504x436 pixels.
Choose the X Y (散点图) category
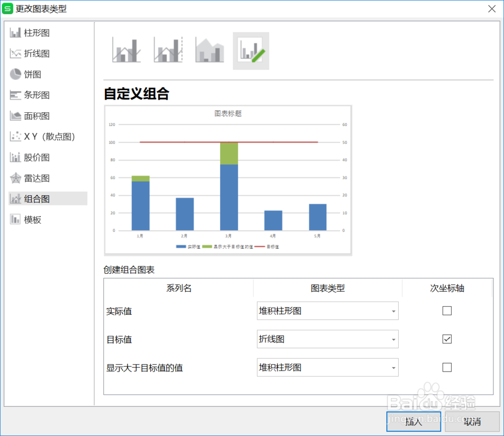(49, 136)
